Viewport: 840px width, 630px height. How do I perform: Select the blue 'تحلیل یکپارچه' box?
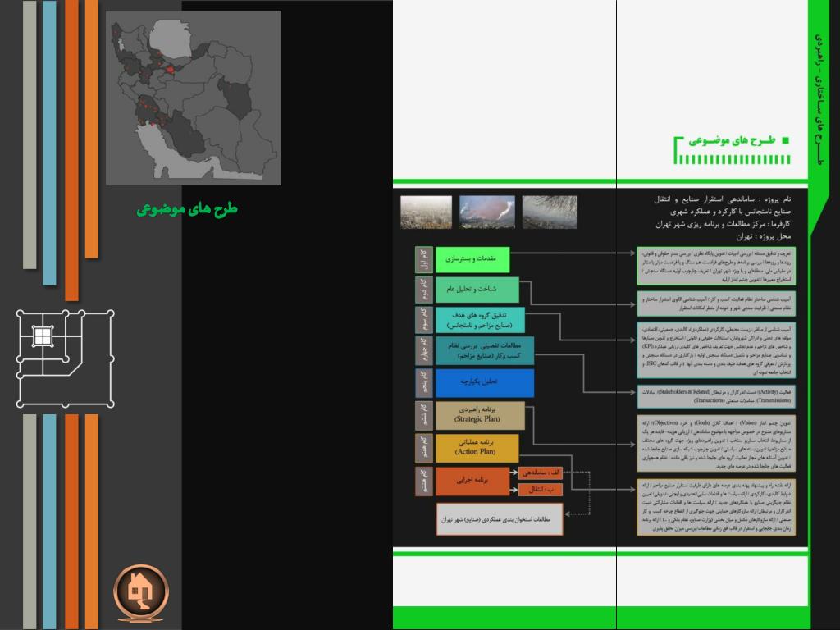click(485, 382)
